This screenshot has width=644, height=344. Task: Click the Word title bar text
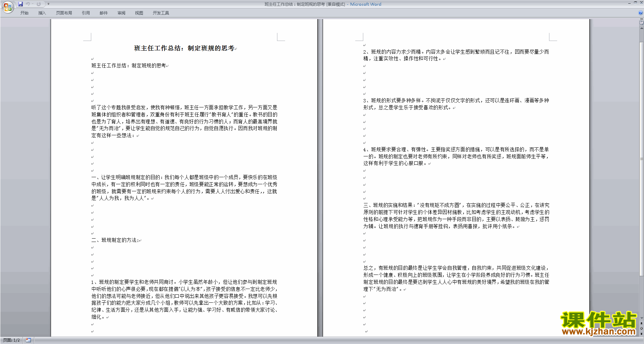click(x=322, y=4)
